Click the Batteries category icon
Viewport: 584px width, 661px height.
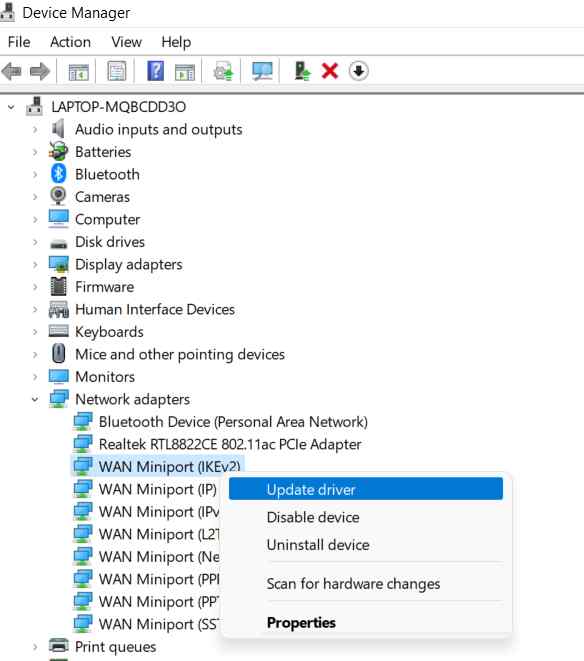(58, 151)
